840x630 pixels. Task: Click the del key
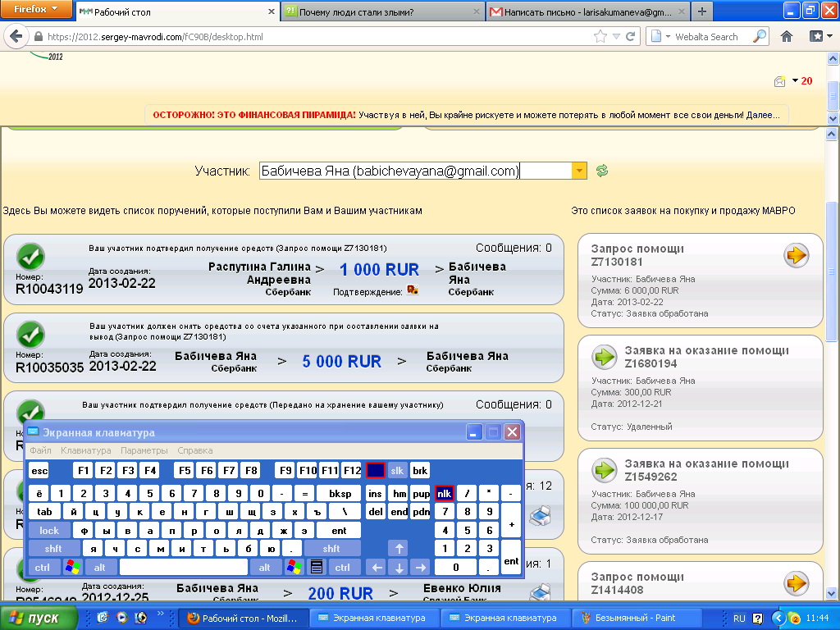point(376,512)
